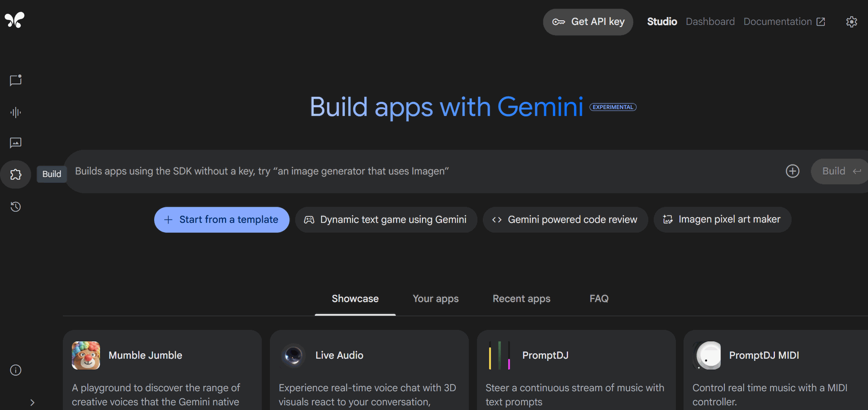
Task: Open the Dashboard link
Action: (x=710, y=22)
